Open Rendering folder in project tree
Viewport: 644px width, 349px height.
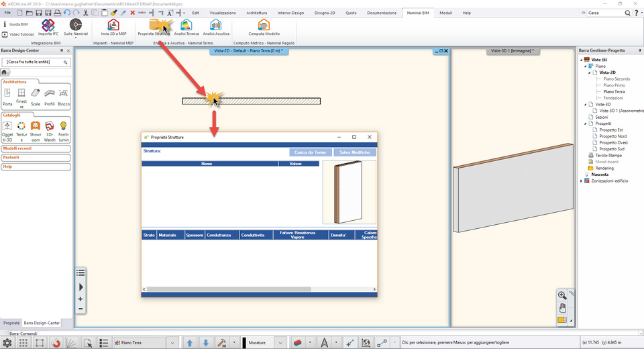pos(604,168)
